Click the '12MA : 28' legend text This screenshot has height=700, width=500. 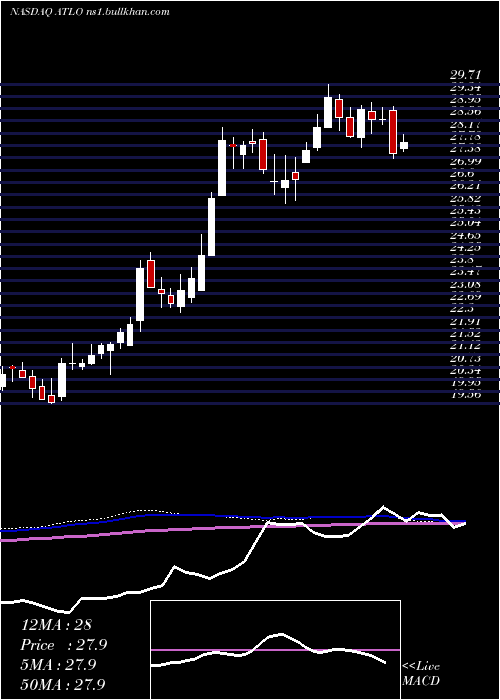56,625
